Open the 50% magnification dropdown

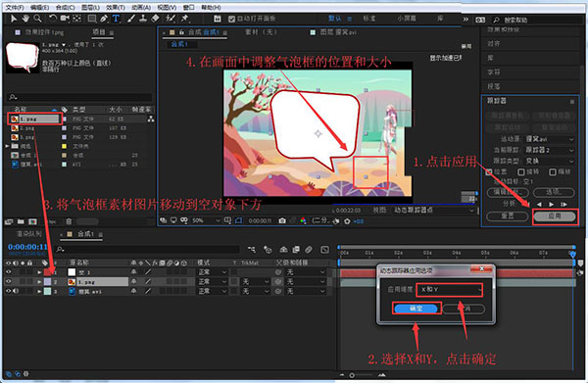[x=206, y=220]
